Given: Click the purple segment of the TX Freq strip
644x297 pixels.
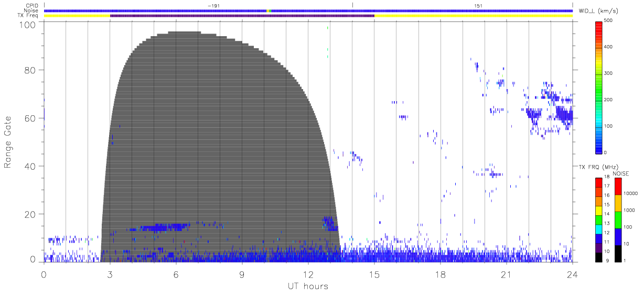Looking at the screenshot, I should pos(242,16).
